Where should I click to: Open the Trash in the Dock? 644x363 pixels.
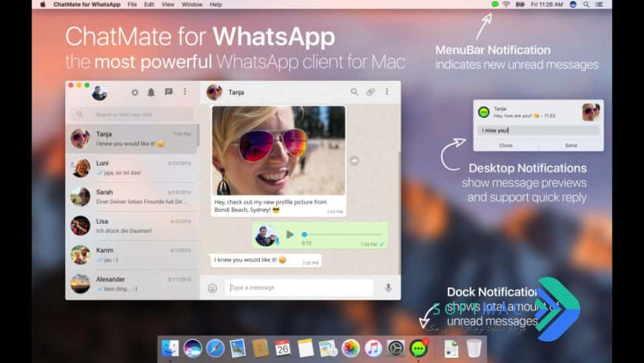point(474,349)
